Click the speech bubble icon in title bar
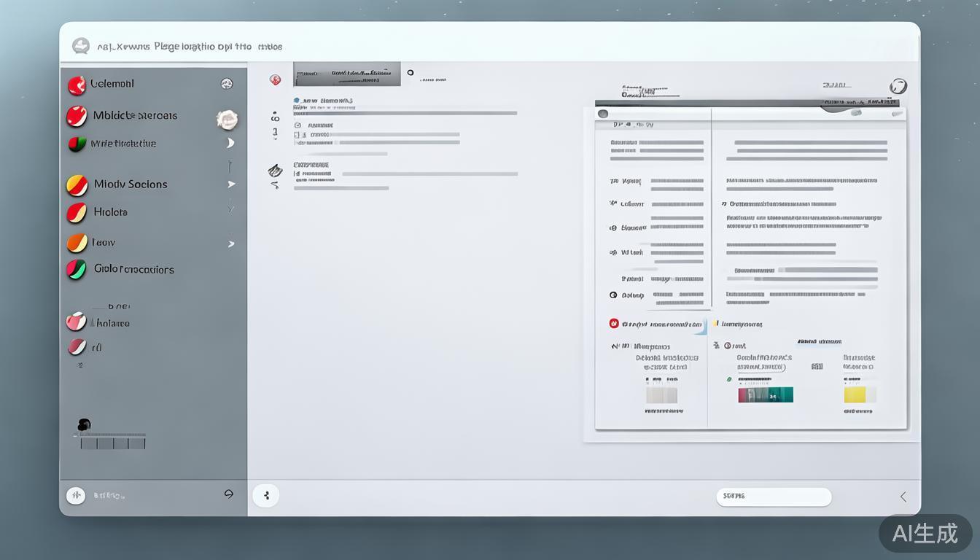The width and height of the screenshot is (980, 560). [81, 46]
